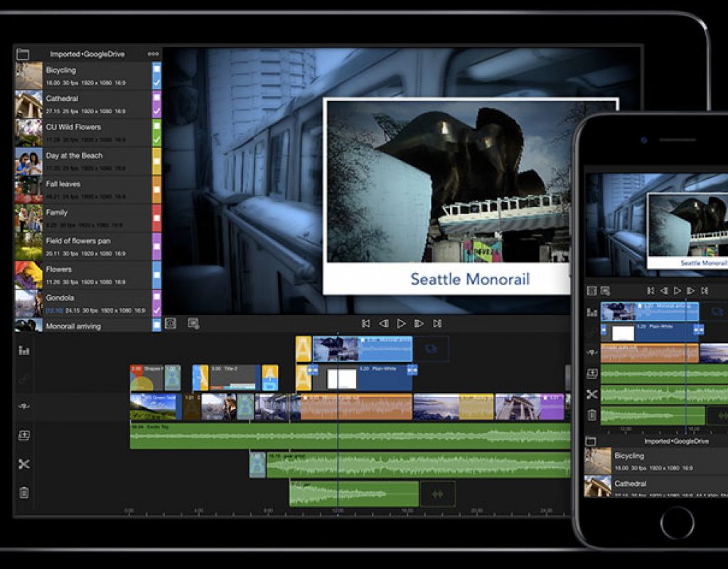Open the audio mixer icon on iPhone

pyautogui.click(x=591, y=312)
